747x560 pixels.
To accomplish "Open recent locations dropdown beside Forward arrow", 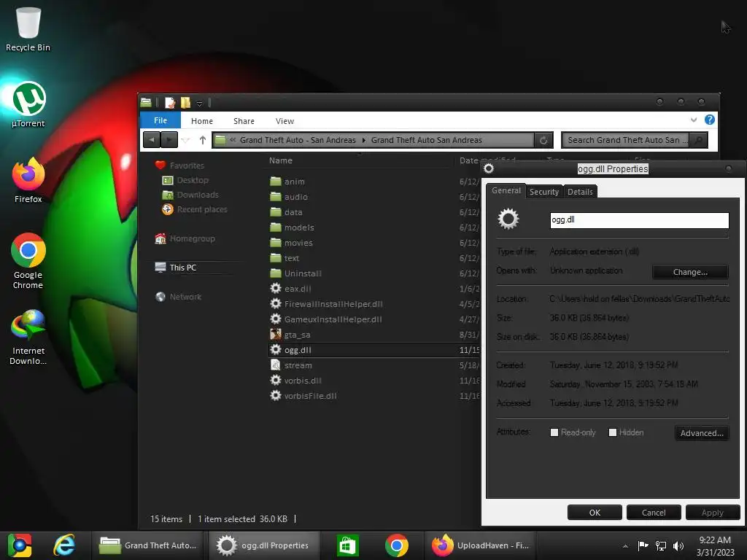I will pos(186,140).
